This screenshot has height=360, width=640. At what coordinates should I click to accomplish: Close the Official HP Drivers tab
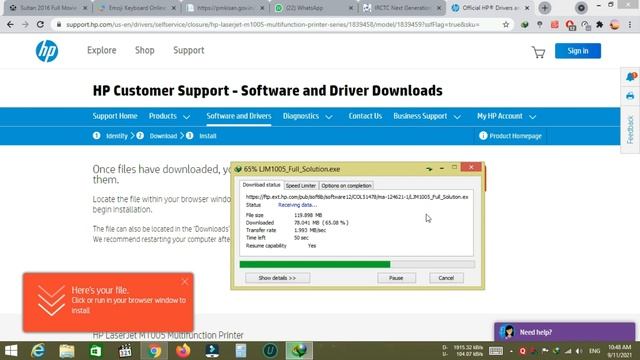point(527,8)
